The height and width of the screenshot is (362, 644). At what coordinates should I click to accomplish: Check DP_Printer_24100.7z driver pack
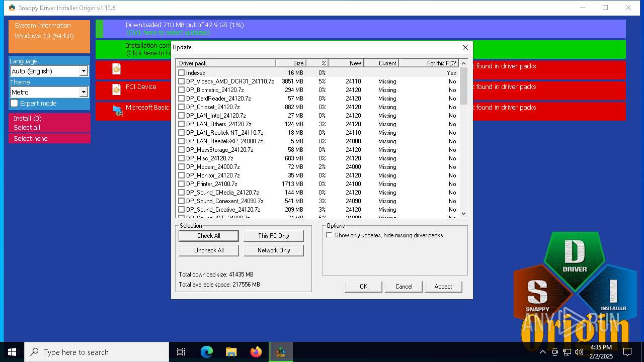182,184
